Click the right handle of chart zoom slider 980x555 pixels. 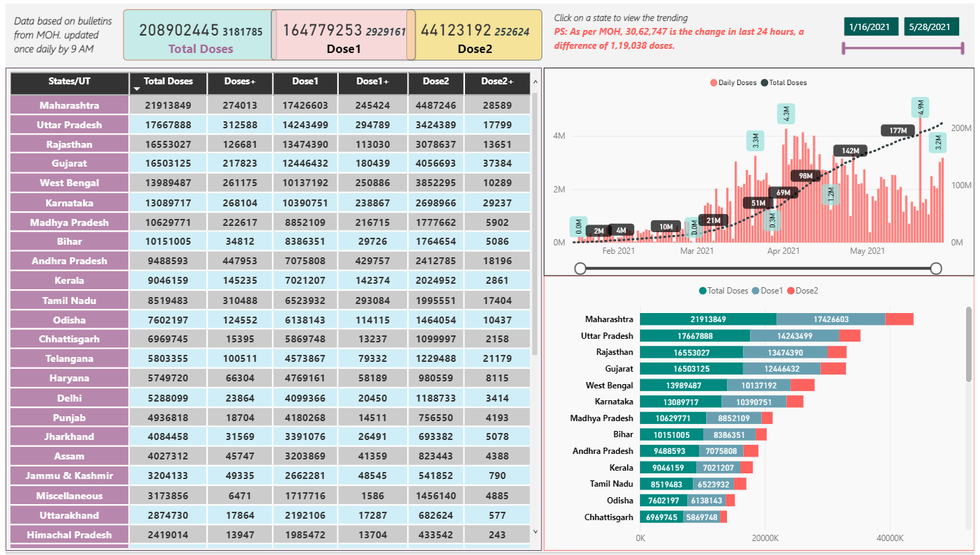point(936,268)
